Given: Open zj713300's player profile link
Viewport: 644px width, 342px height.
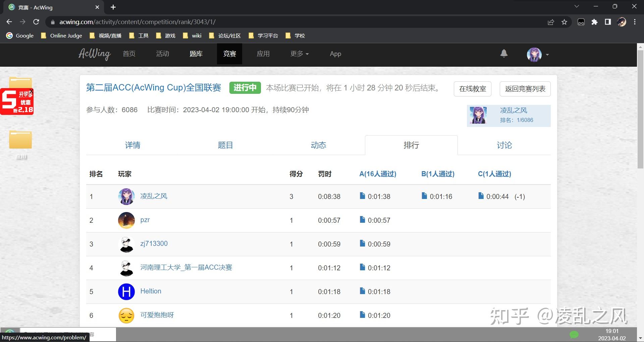Looking at the screenshot, I should pyautogui.click(x=154, y=244).
